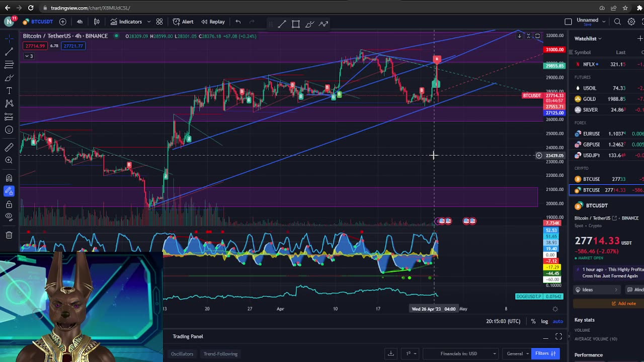Select the Zoom In tool
Viewport: 644px width, 362px height.
pos(9,160)
